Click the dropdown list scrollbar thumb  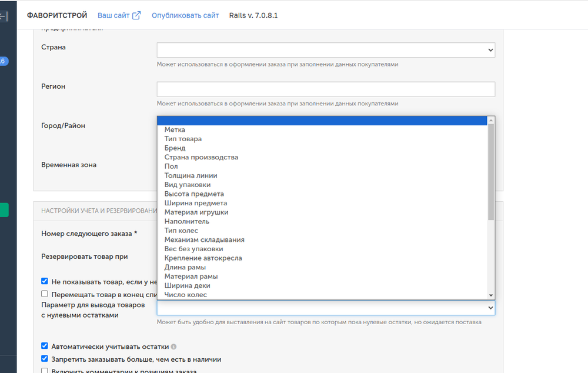coord(491,171)
